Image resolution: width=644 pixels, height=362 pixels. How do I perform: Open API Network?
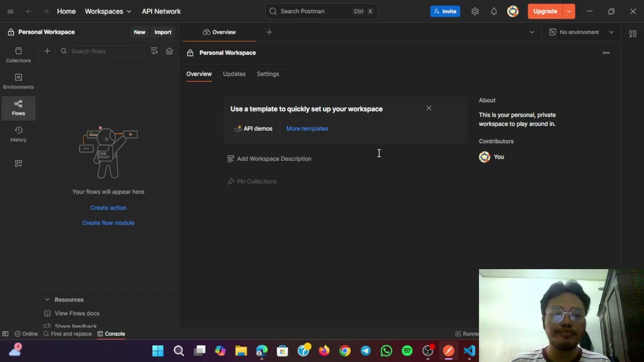pos(161,11)
